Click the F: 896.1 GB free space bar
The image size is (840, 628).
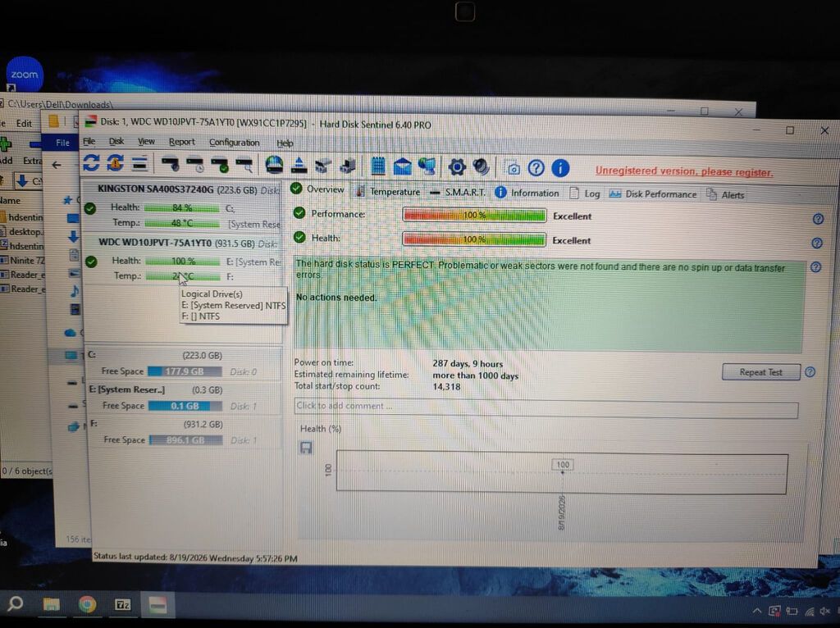(185, 440)
